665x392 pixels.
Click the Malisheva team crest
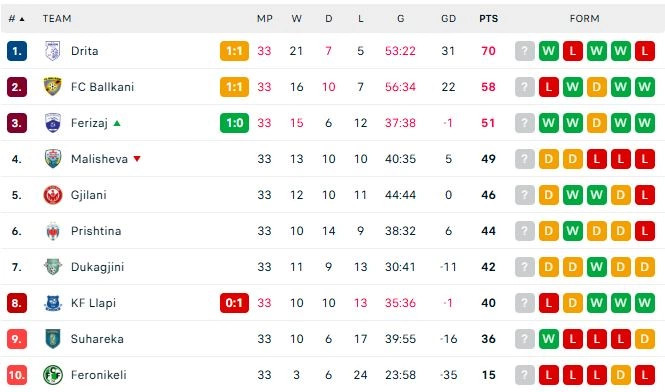click(53, 159)
